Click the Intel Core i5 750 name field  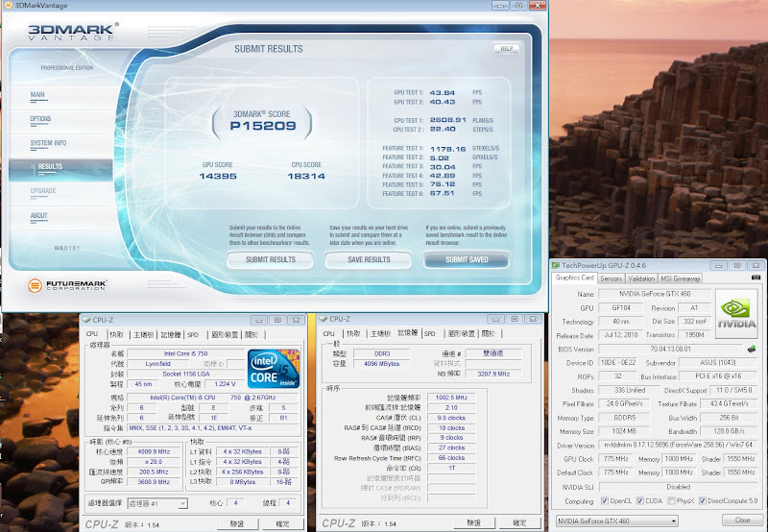pos(185,353)
